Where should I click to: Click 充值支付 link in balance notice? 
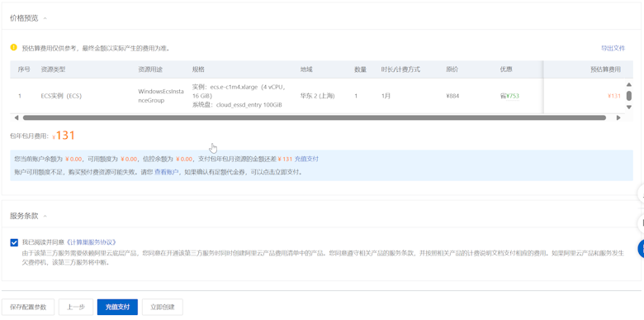(x=306, y=159)
